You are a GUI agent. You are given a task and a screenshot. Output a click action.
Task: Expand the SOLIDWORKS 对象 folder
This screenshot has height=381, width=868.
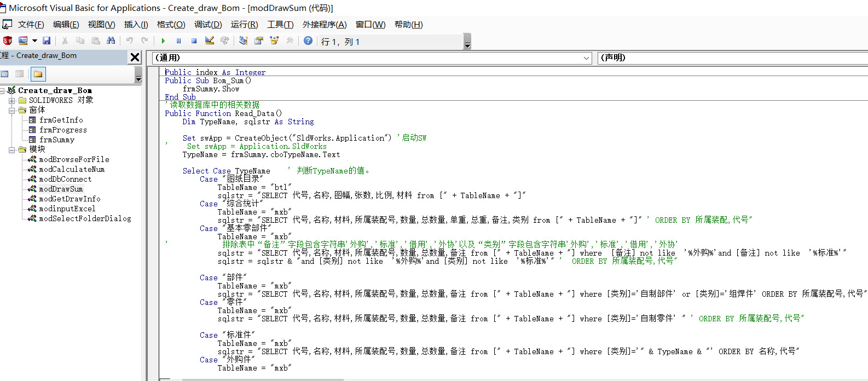[11, 100]
